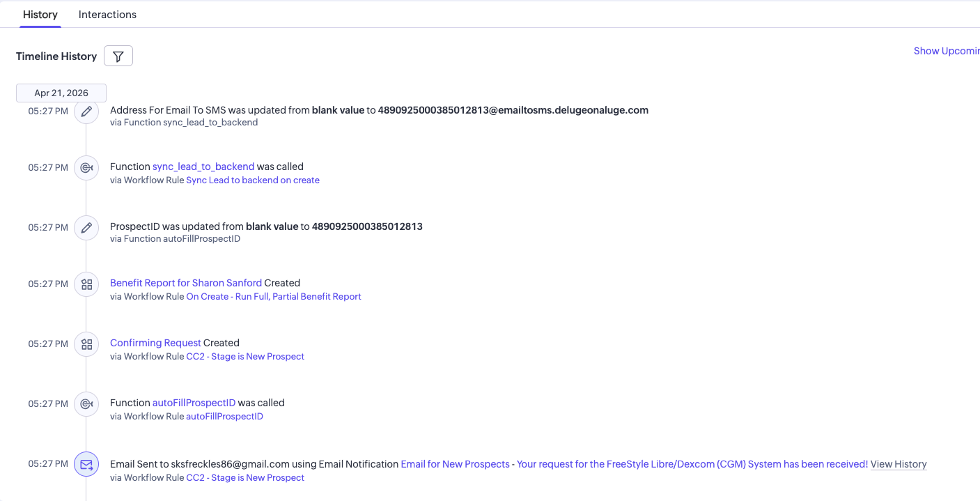Screen dimensions: 980x501
Task: Select the History tab
Action: click(x=40, y=14)
